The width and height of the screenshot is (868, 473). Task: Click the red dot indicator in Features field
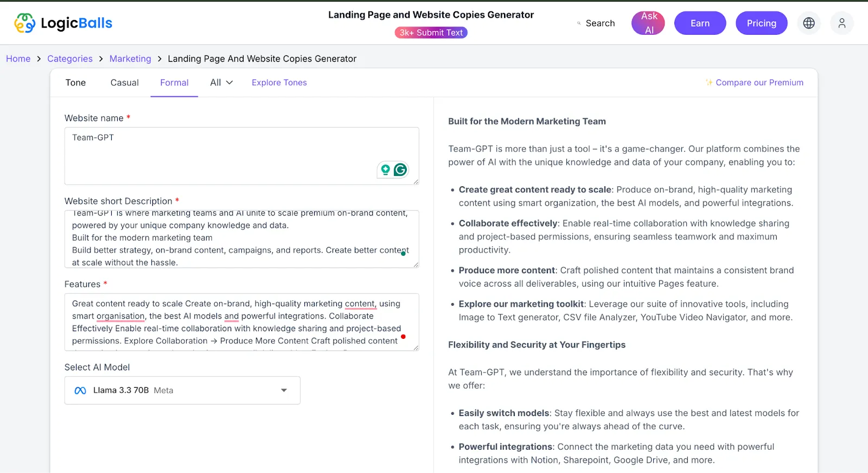click(x=403, y=337)
